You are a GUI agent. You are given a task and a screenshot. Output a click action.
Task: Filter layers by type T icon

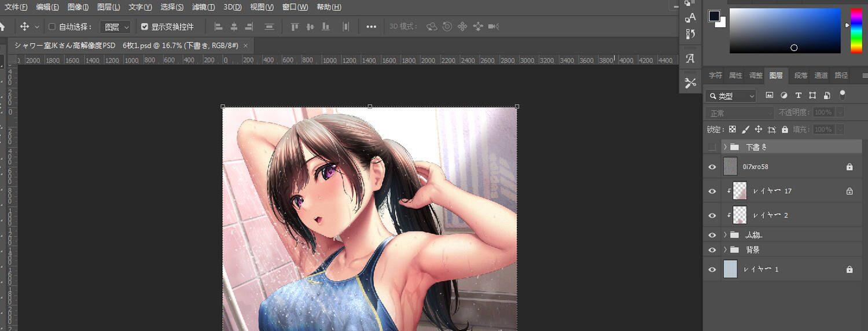pos(799,95)
